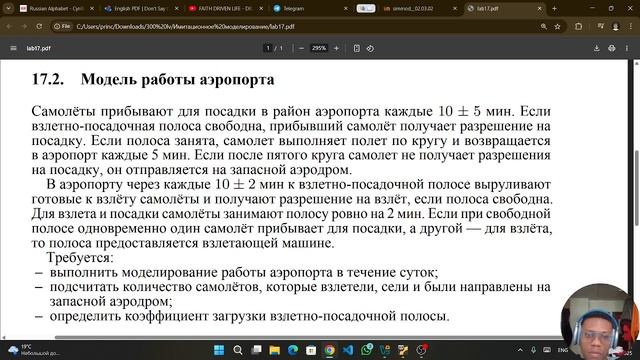Open the collapsed tab group chip

point(366,9)
